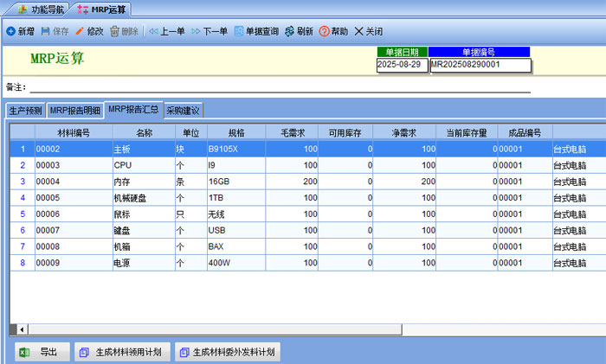Click the 新增 (New) toolbar icon
The image size is (606, 364).
click(10, 31)
